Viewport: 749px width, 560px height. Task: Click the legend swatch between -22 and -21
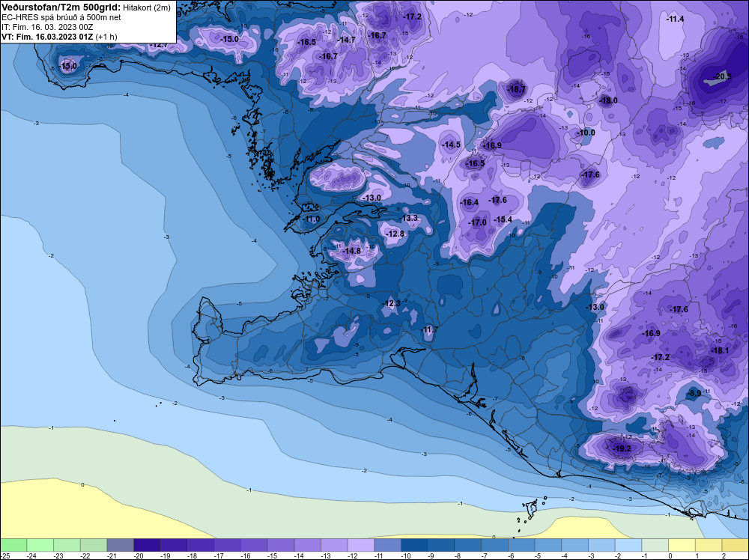pos(94,545)
